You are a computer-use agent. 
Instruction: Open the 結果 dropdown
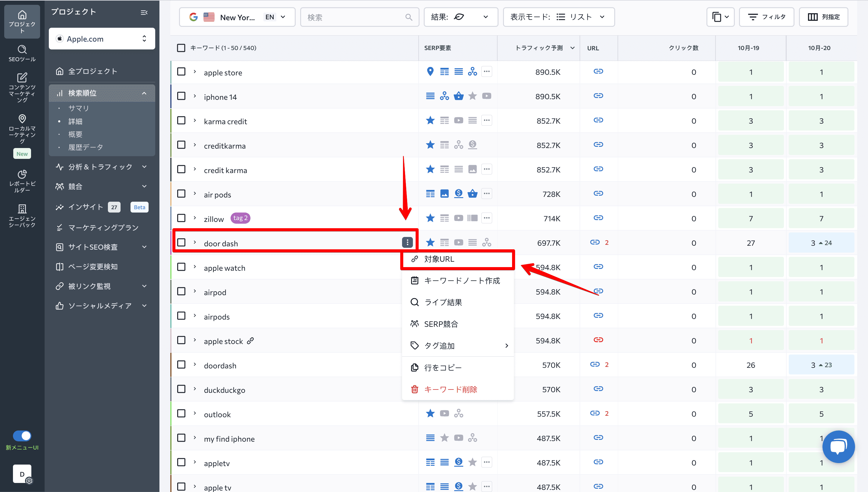coord(461,17)
